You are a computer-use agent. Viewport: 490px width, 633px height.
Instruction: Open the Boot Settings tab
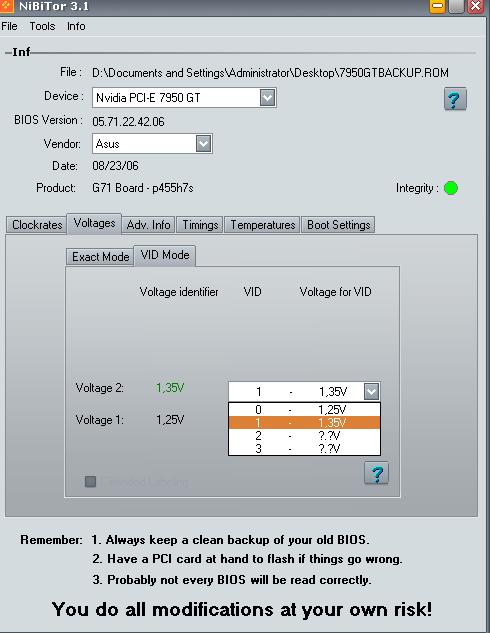click(x=338, y=225)
